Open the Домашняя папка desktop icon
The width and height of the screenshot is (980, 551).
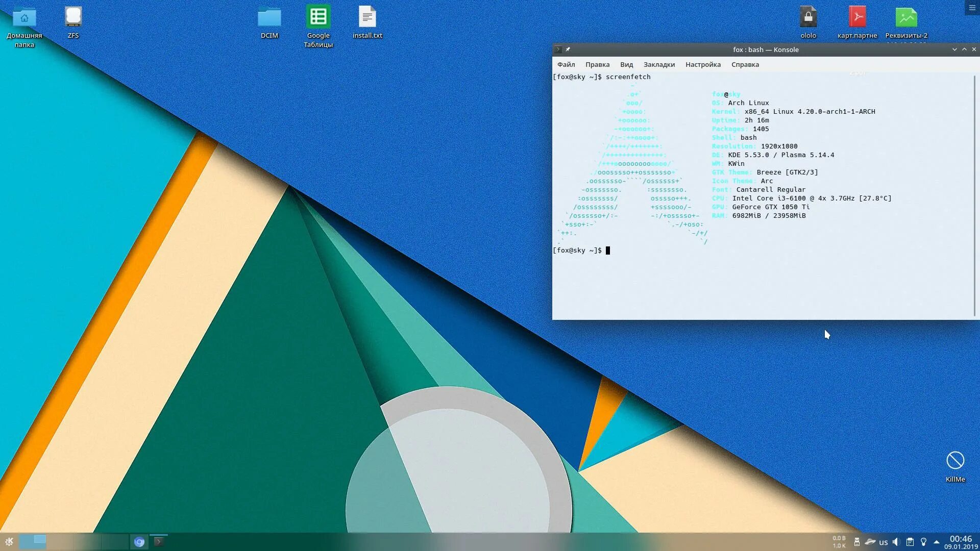pos(24,27)
